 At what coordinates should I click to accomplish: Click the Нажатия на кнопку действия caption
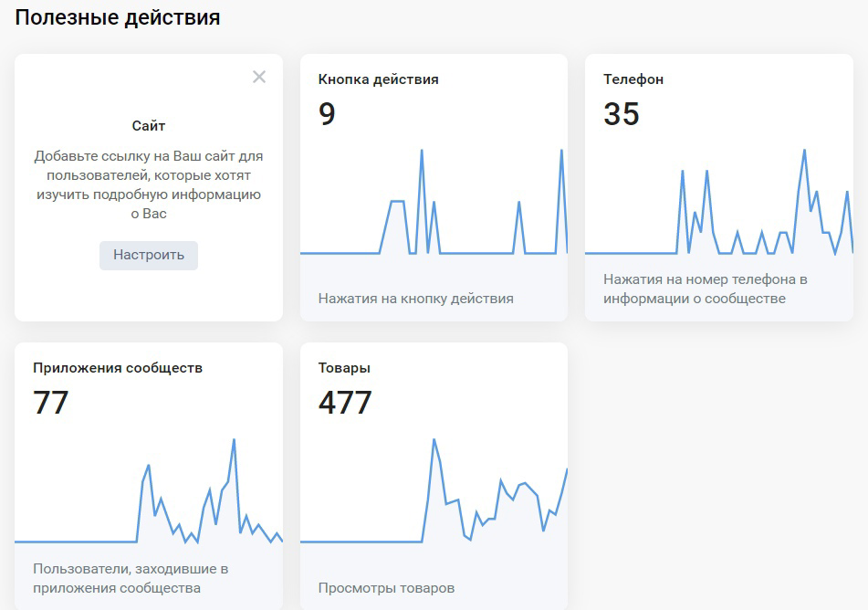pos(415,299)
